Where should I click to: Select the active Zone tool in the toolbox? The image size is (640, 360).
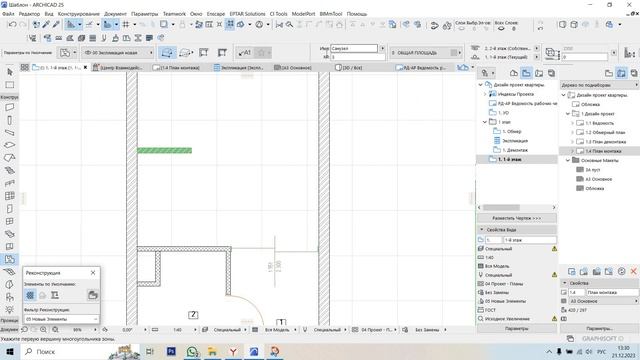coord(10,259)
